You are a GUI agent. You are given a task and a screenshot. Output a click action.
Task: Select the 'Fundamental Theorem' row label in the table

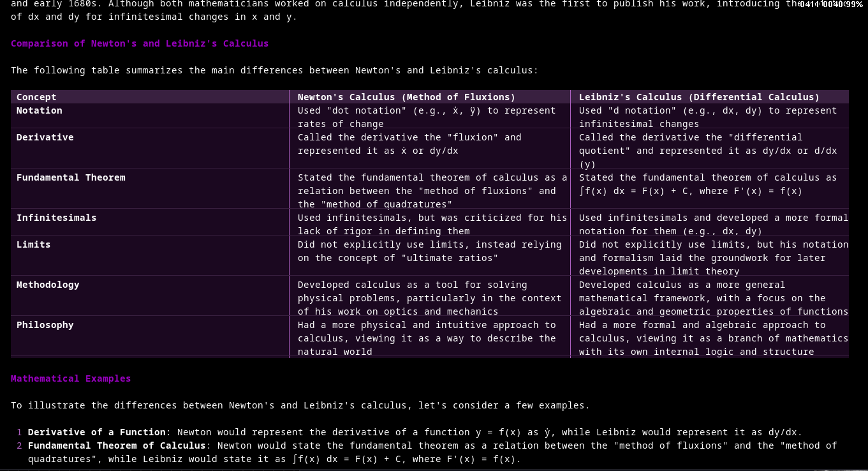[71, 177]
